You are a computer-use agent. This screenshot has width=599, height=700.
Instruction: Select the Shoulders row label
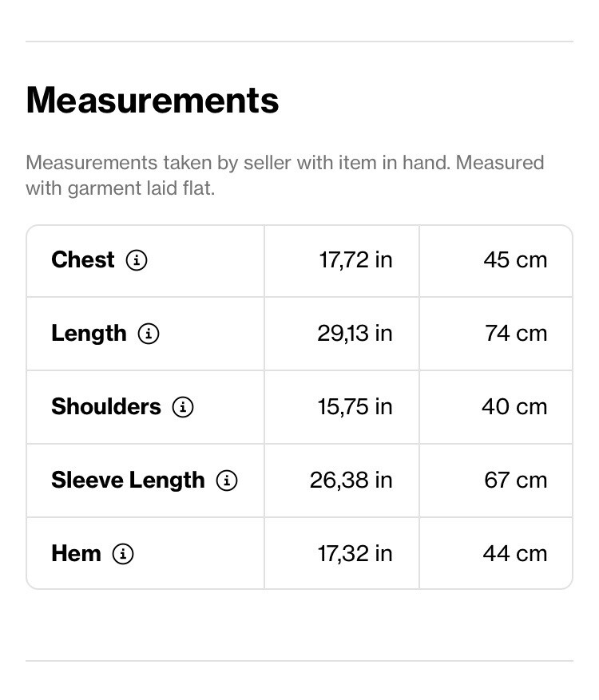click(x=106, y=407)
